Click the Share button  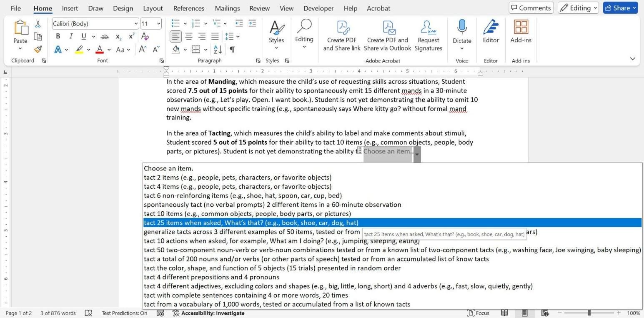pos(620,8)
